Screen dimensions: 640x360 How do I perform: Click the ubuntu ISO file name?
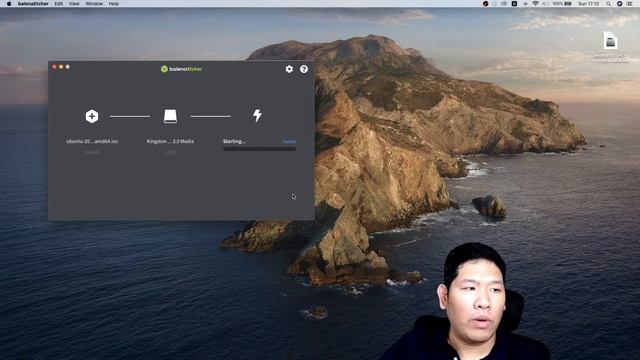point(92,141)
